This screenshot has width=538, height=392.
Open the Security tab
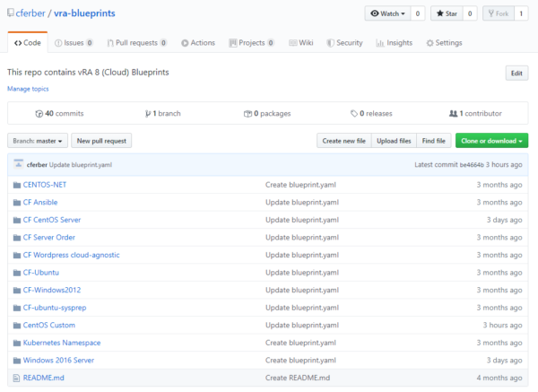click(344, 43)
